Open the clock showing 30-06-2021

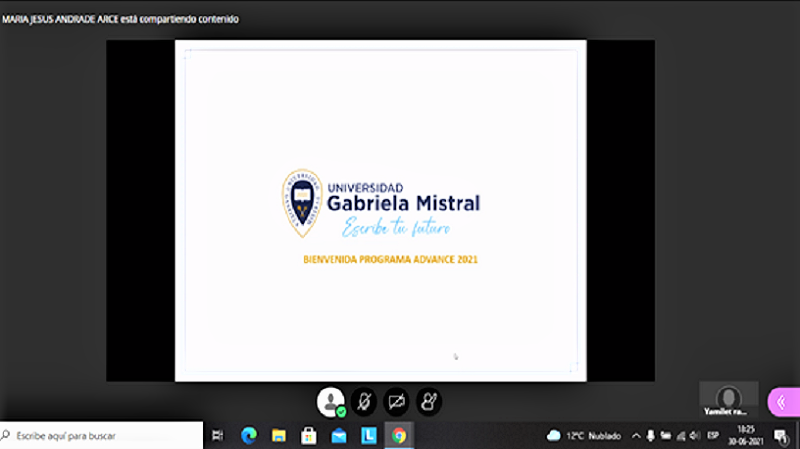[745, 435]
